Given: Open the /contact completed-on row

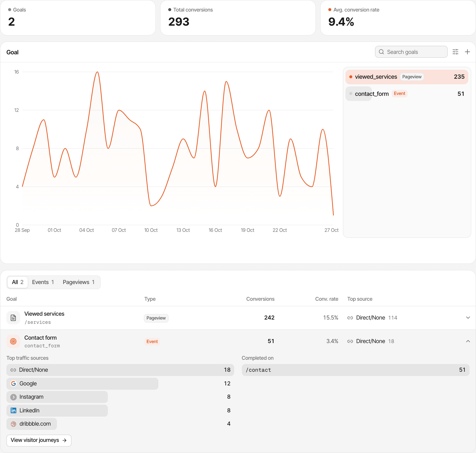Looking at the screenshot, I should pos(356,370).
